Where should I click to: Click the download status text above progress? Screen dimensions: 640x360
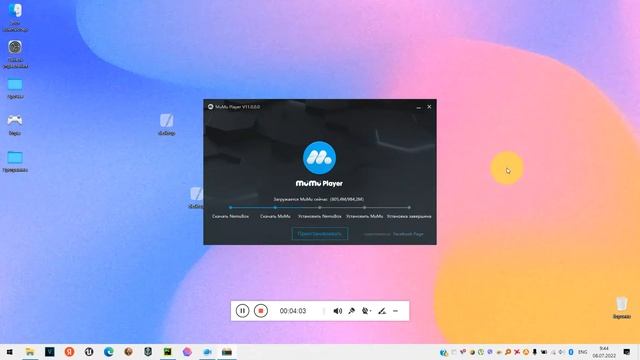tap(318, 199)
